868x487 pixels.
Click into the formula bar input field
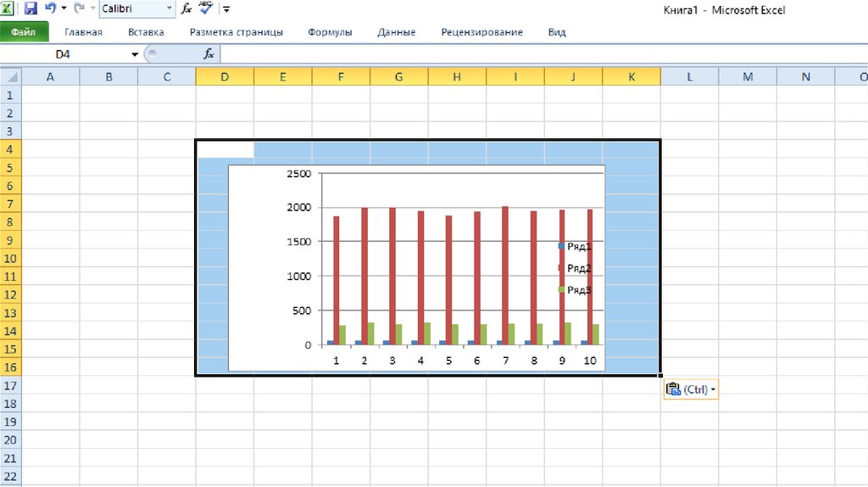point(543,54)
